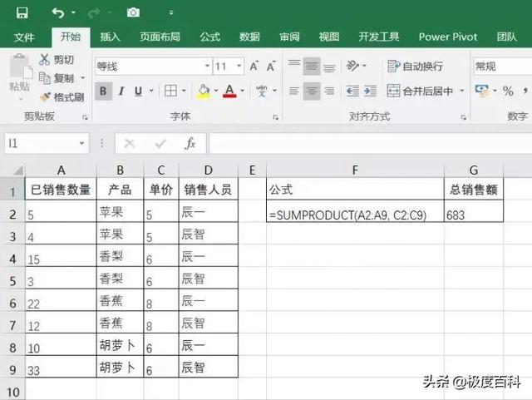Open the 常规 number format box
The image size is (532, 400).
[x=502, y=66]
